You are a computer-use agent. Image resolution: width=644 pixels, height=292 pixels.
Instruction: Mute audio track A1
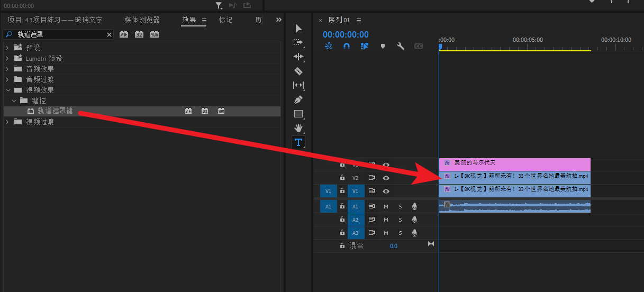click(386, 206)
